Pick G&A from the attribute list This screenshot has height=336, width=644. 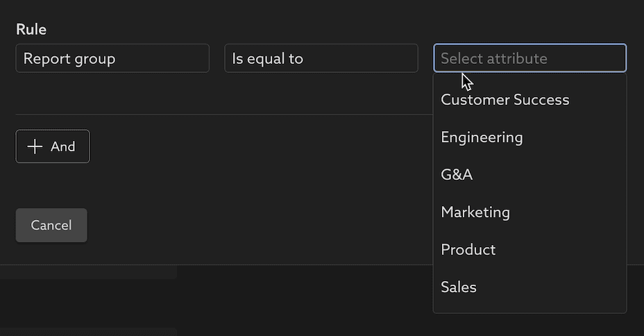click(457, 175)
